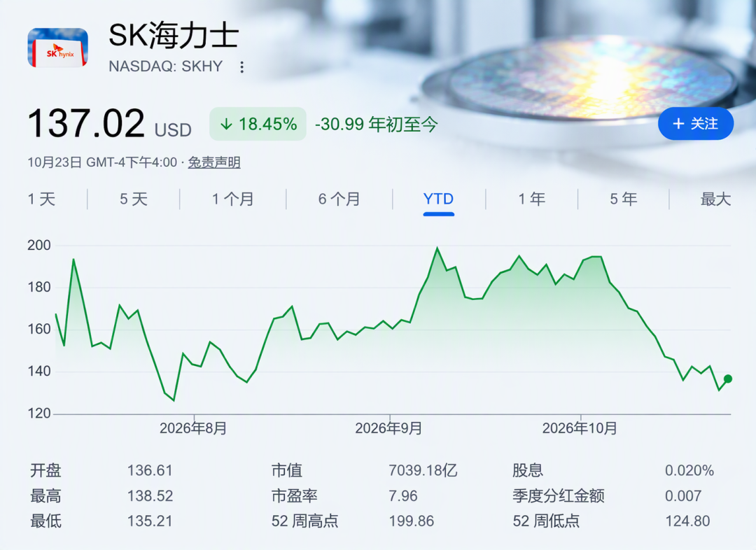This screenshot has width=756, height=550.
Task: Select the 5 天 time range tab
Action: tap(134, 199)
